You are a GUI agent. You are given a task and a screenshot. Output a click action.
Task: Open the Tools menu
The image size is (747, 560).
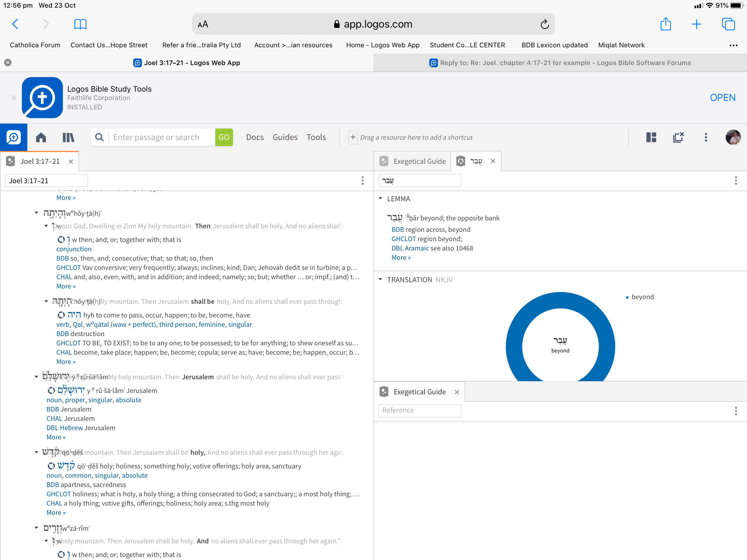pyautogui.click(x=316, y=137)
